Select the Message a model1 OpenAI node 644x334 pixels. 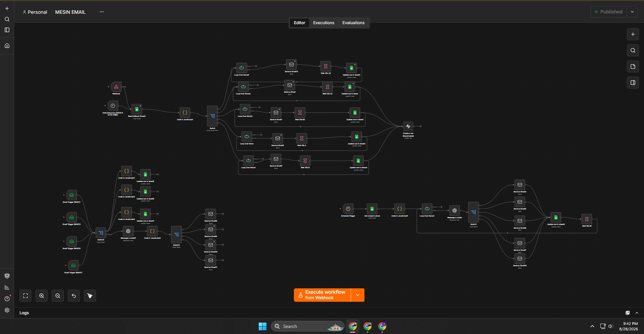coord(128,231)
